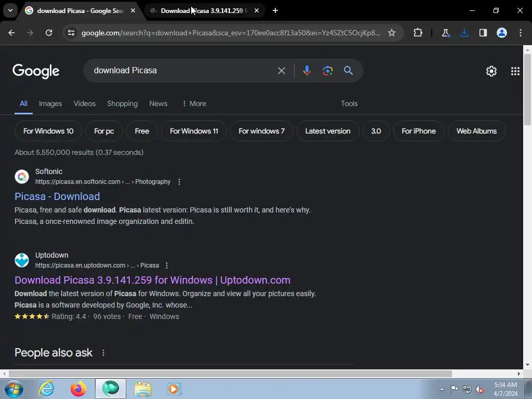Filter by For windows 7 chip
This screenshot has height=399, width=532.
(x=262, y=131)
